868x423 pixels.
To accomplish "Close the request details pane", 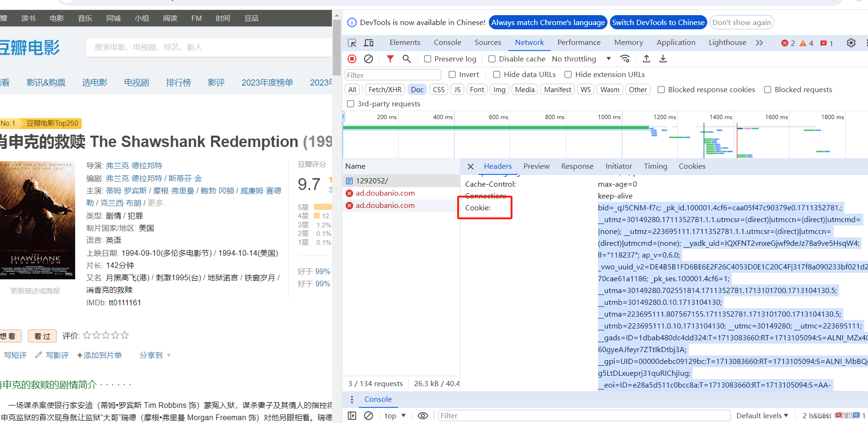I will click(x=470, y=166).
